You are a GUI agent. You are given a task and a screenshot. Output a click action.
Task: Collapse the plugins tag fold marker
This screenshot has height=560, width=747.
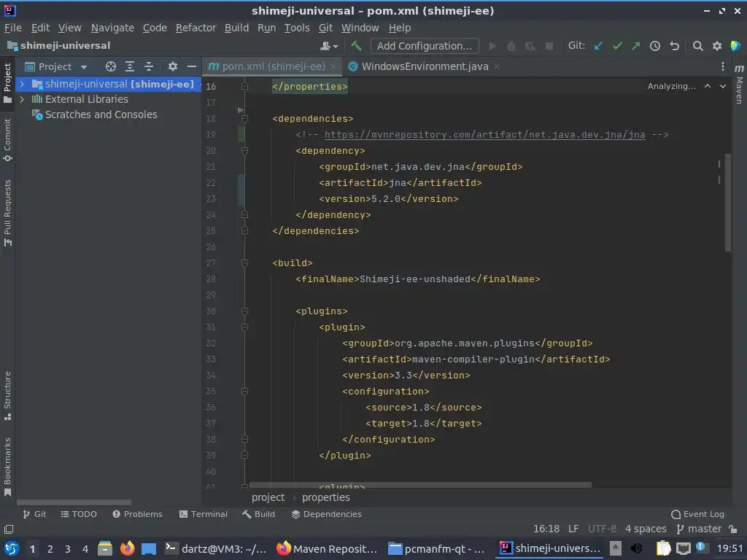coord(244,311)
